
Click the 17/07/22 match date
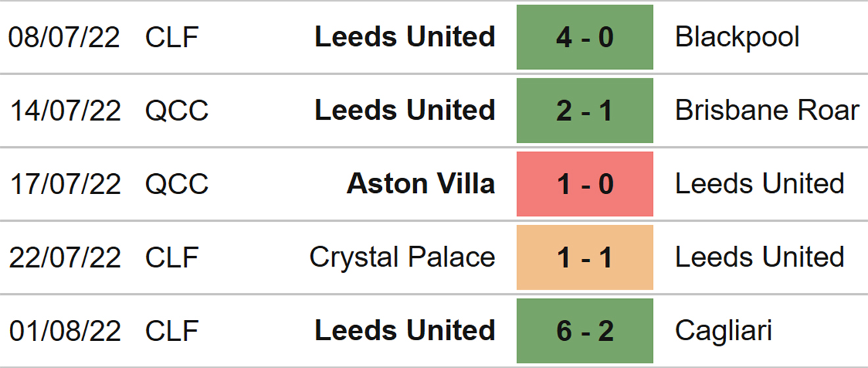click(64, 184)
